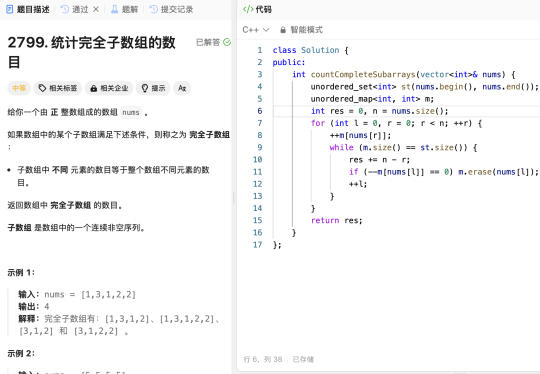Click the 智能模式 lock icon

click(x=283, y=30)
